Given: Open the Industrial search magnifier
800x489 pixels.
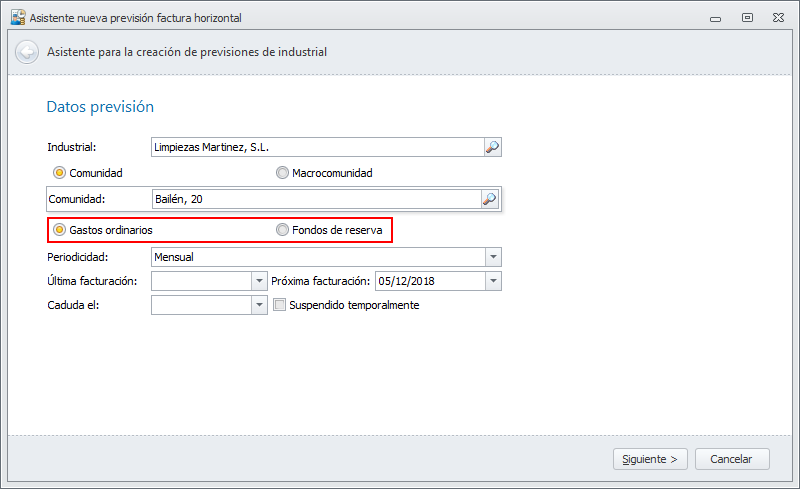Looking at the screenshot, I should [492, 147].
